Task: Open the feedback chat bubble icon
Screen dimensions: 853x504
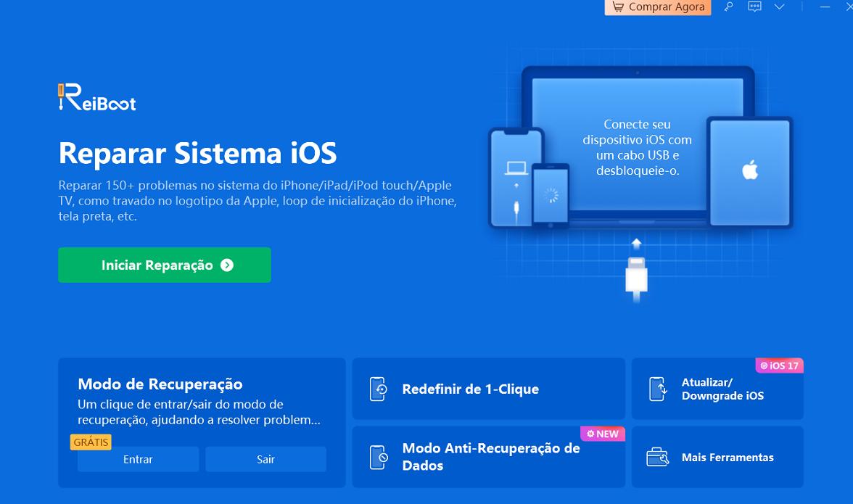Action: click(x=754, y=7)
